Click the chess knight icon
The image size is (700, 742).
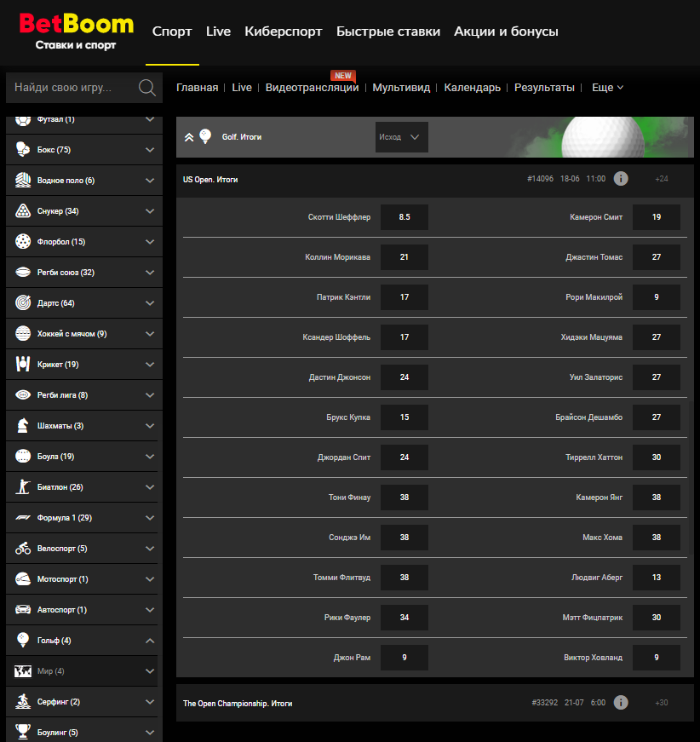23,425
